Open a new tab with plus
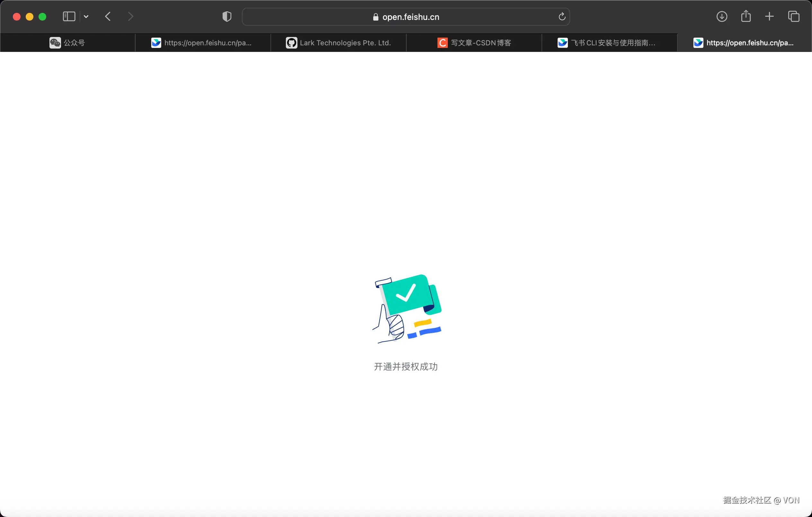Viewport: 812px width, 517px height. tap(770, 16)
